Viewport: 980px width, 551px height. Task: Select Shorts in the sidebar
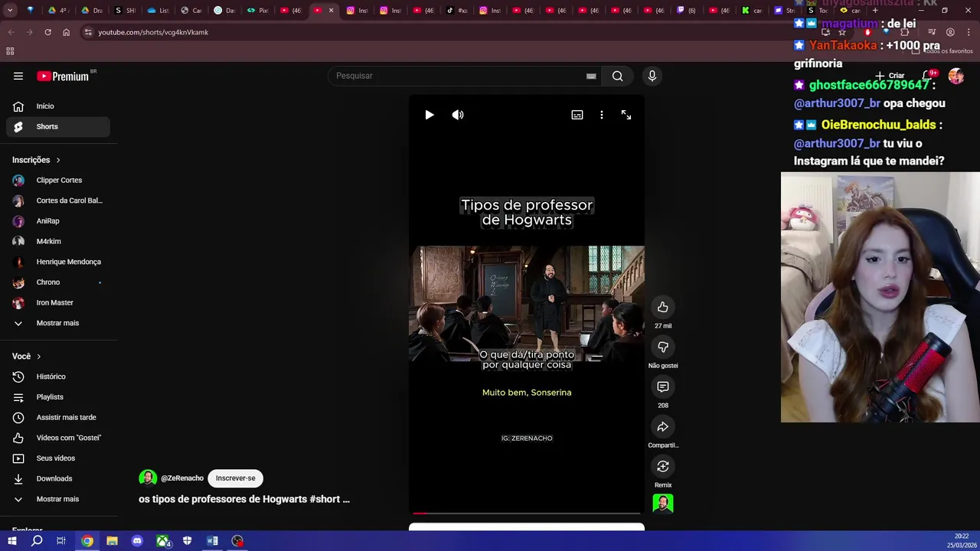click(58, 126)
